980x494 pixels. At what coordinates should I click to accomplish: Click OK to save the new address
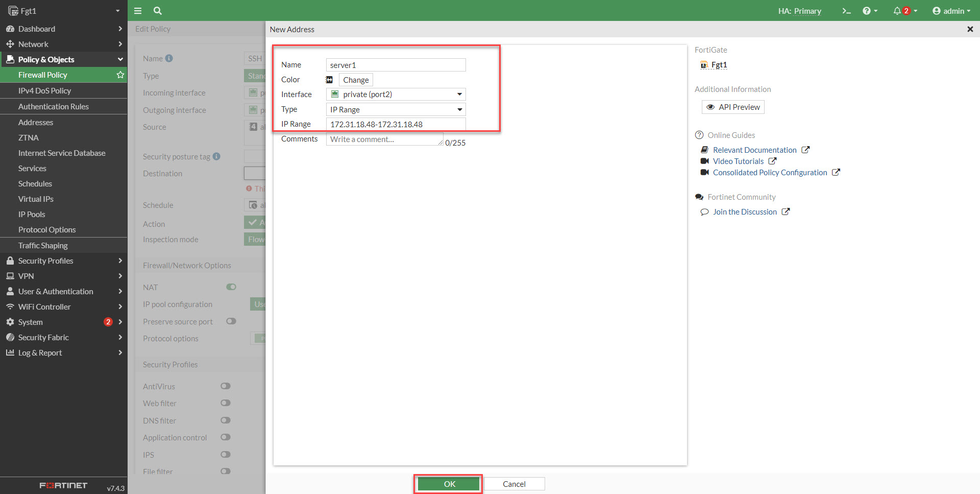point(449,484)
